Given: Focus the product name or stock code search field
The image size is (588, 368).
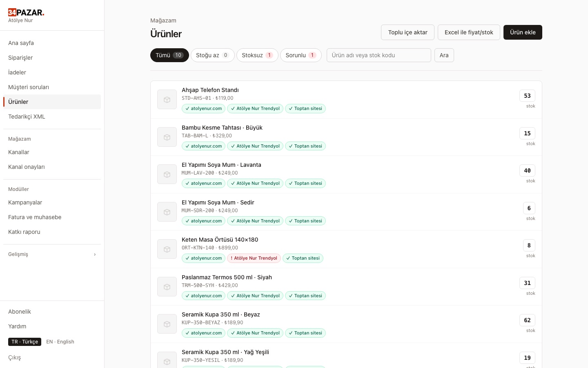Looking at the screenshot, I should click(x=379, y=55).
